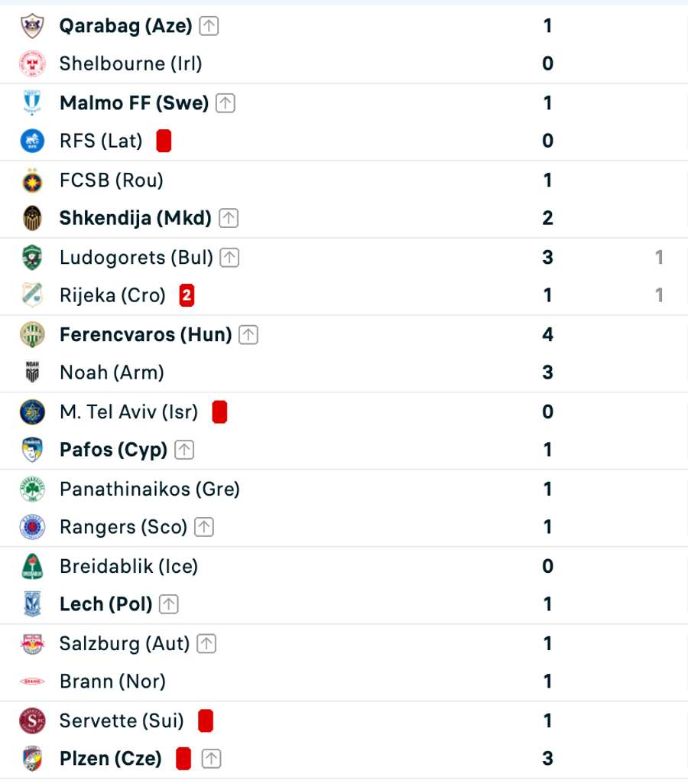Click the Rangers club logo
Image resolution: width=688 pixels, height=784 pixels.
click(x=32, y=527)
